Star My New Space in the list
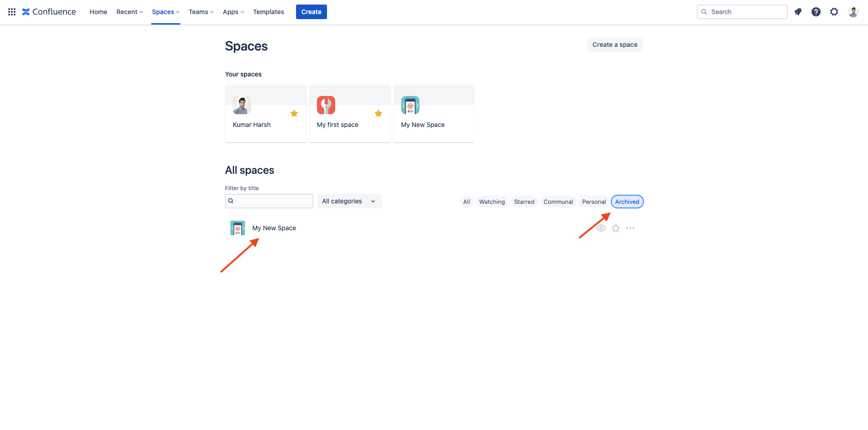868x430 pixels. pos(616,228)
